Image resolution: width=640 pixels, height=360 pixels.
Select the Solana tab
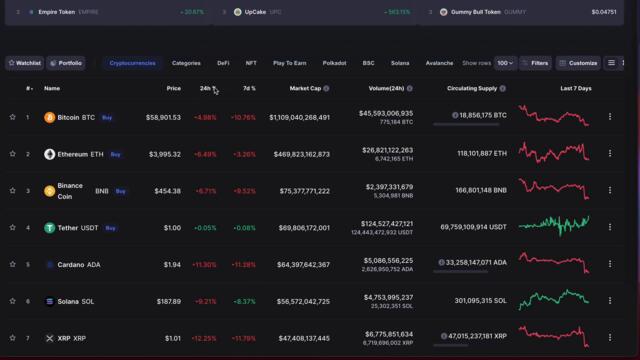[400, 63]
